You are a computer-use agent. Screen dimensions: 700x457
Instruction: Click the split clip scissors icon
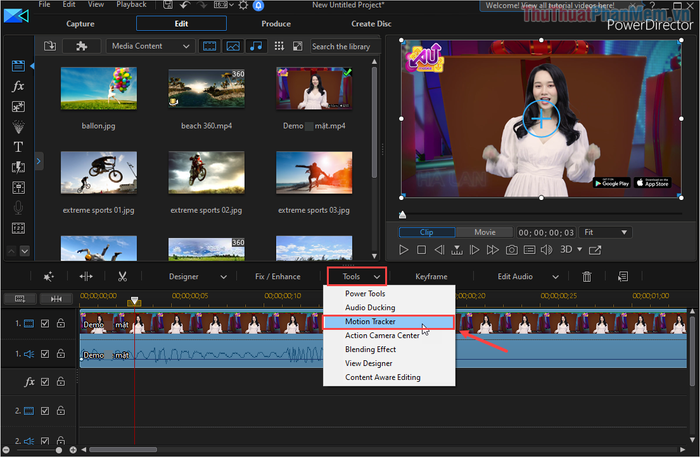122,277
